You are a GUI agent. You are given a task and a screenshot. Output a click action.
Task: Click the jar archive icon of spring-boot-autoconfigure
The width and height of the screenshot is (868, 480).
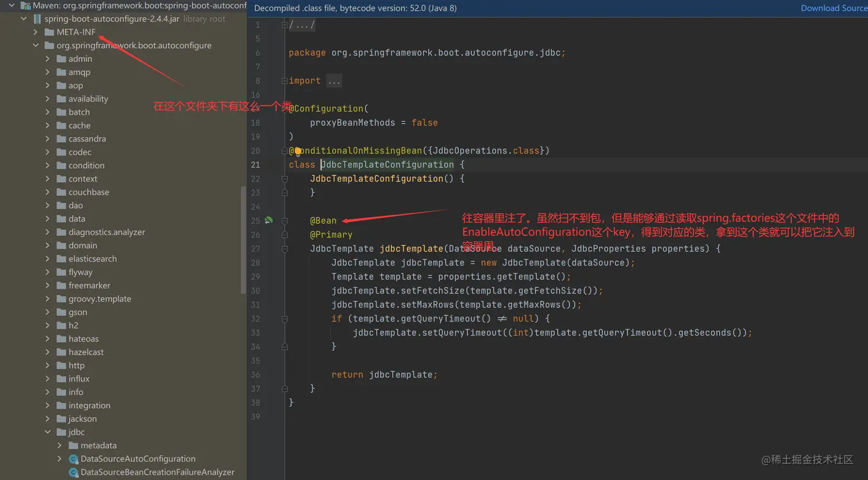point(37,19)
